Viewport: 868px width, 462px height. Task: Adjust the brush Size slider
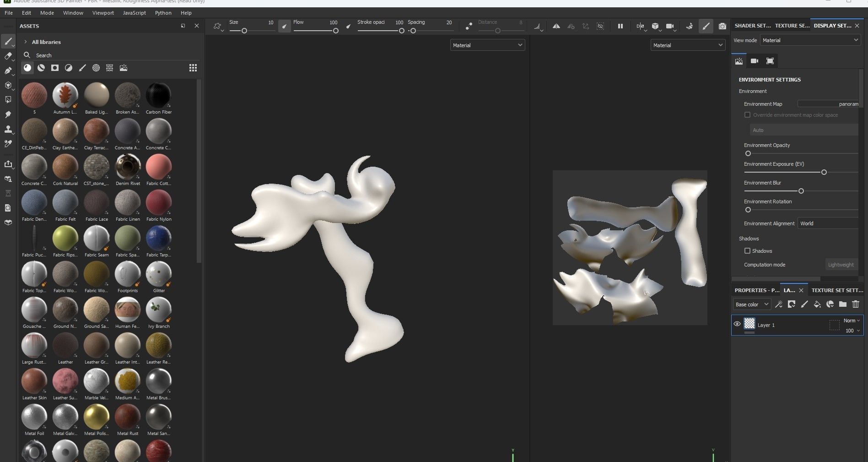(252, 31)
